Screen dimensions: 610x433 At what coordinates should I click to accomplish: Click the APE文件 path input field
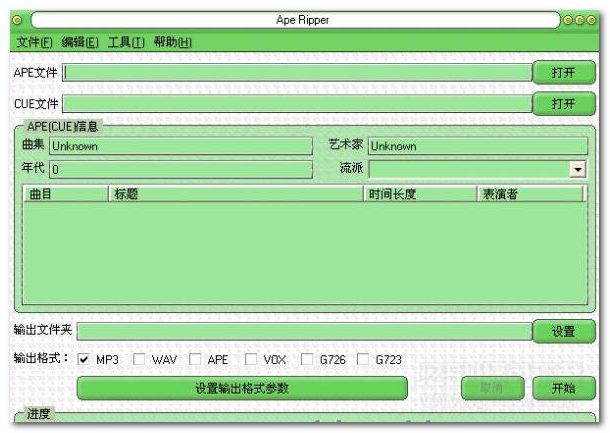tap(297, 73)
